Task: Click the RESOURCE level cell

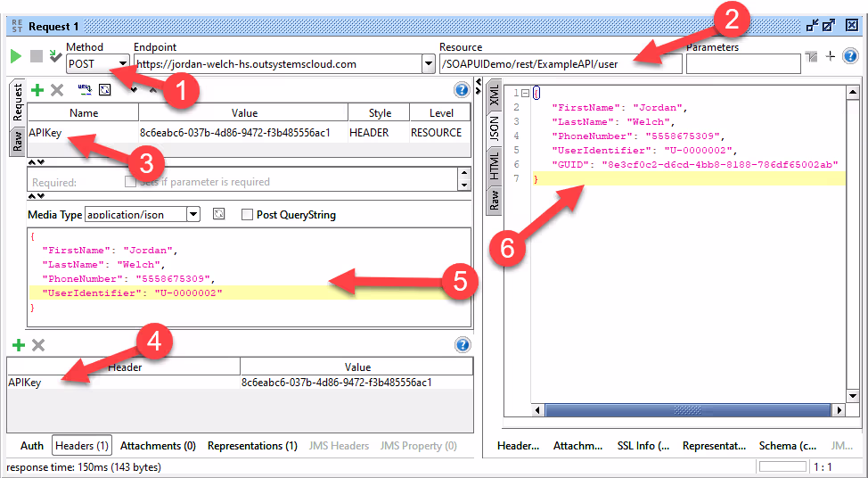Action: pos(440,133)
